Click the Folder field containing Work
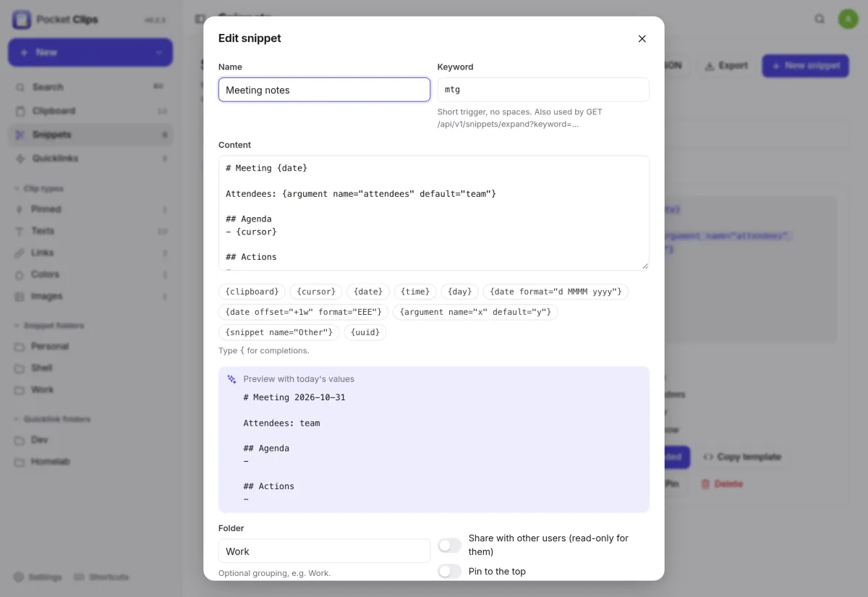 click(x=324, y=551)
